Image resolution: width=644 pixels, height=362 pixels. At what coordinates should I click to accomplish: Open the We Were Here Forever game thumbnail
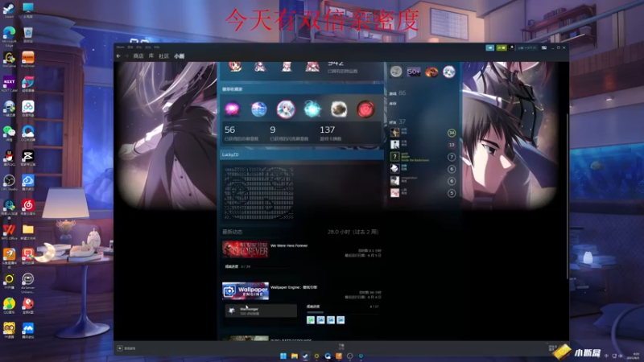[246, 249]
